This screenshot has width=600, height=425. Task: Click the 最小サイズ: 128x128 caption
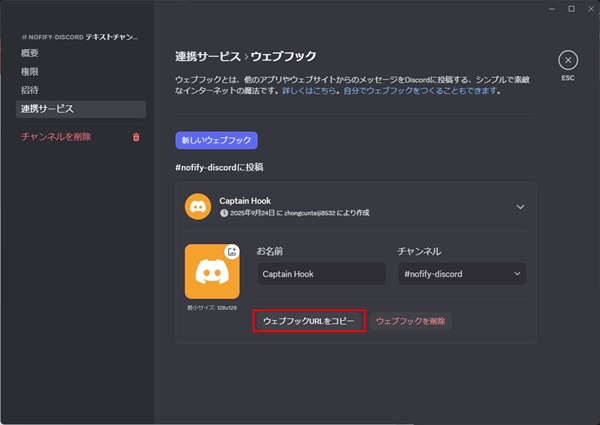click(212, 308)
